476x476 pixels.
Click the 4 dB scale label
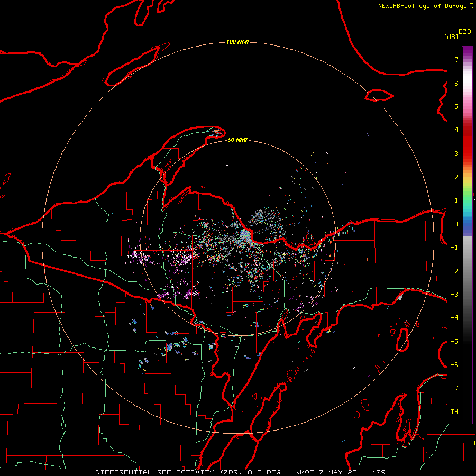(x=456, y=130)
